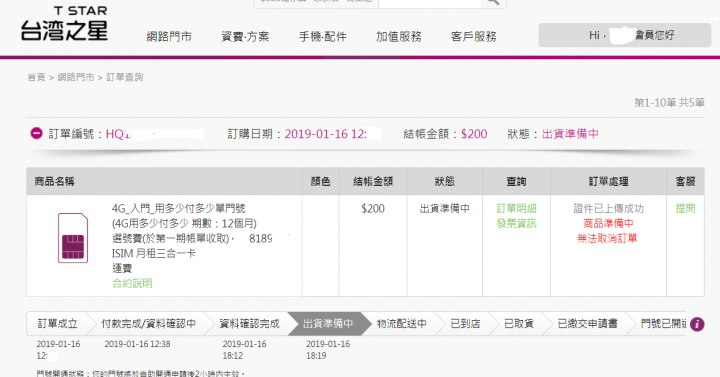
Task: Click the 2019-01-16 18:19 timestamp
Action: pyautogui.click(x=328, y=349)
